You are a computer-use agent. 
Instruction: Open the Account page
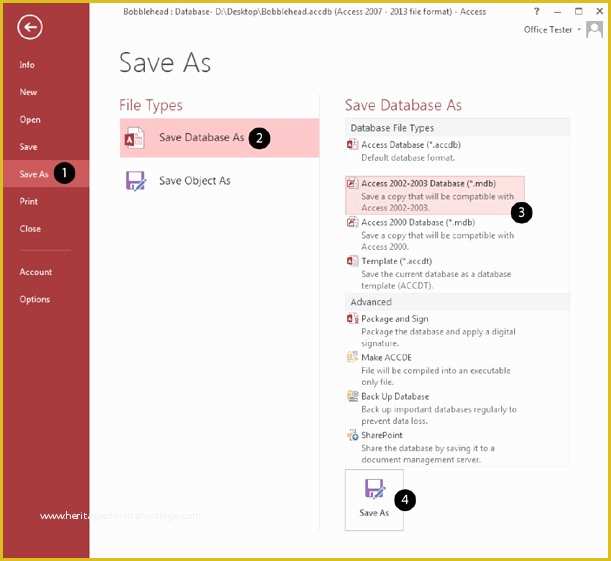35,272
